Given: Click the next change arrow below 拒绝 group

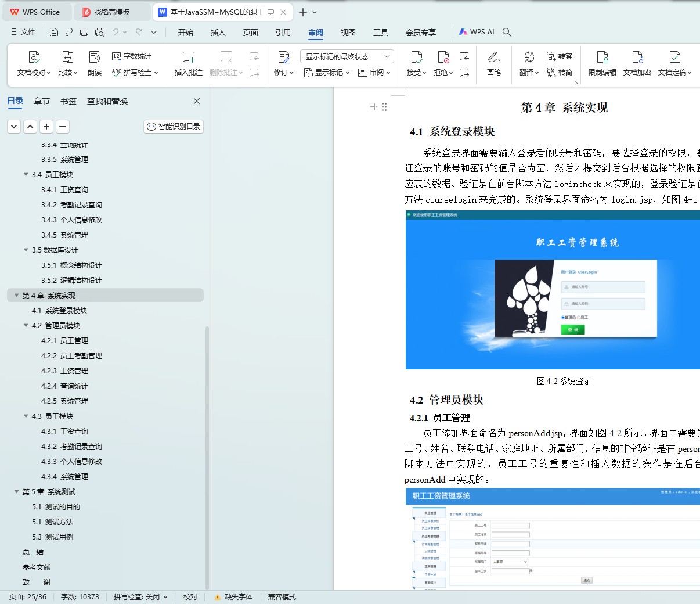Looking at the screenshot, I should [464, 73].
